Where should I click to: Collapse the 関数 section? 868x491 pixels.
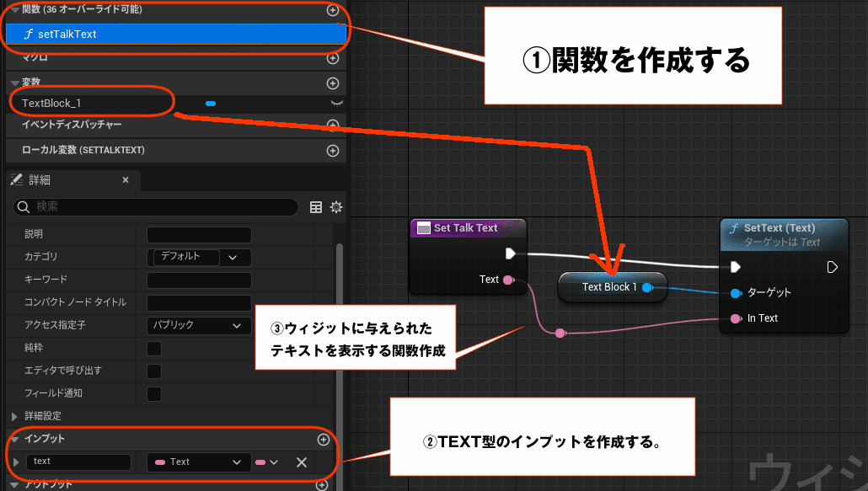click(x=15, y=10)
